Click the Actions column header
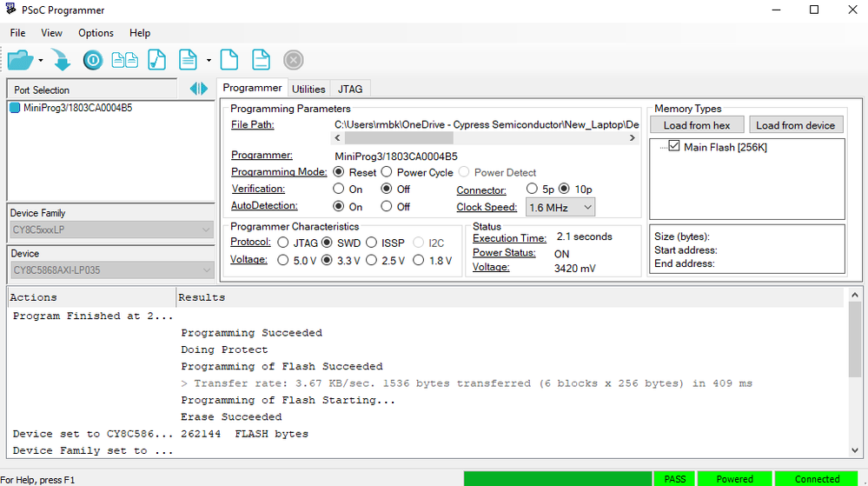 tap(92, 297)
